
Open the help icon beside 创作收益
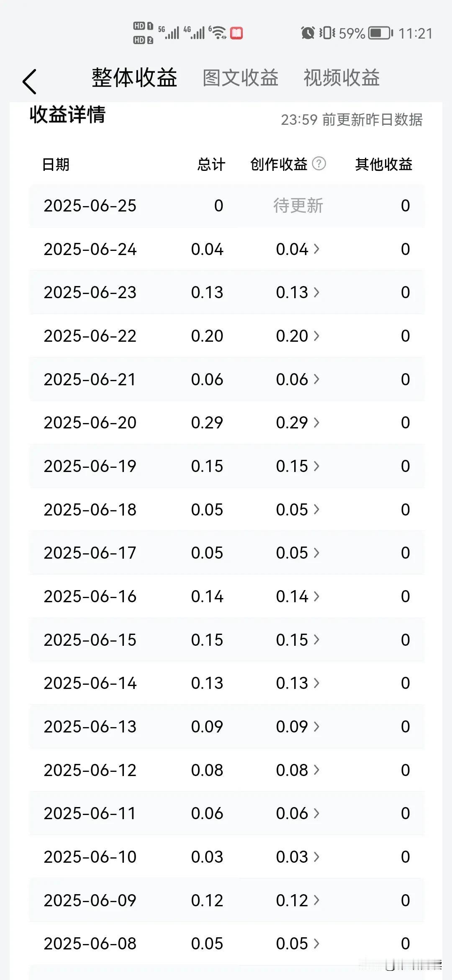(319, 163)
